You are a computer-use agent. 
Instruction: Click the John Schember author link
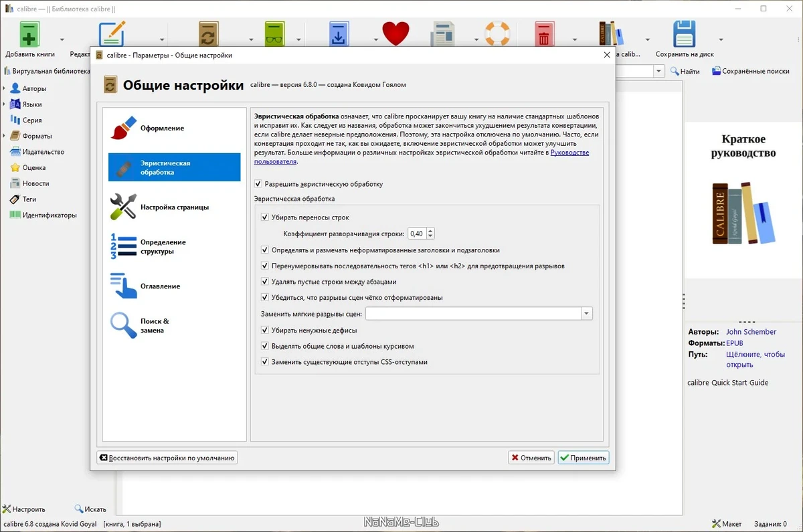click(751, 332)
